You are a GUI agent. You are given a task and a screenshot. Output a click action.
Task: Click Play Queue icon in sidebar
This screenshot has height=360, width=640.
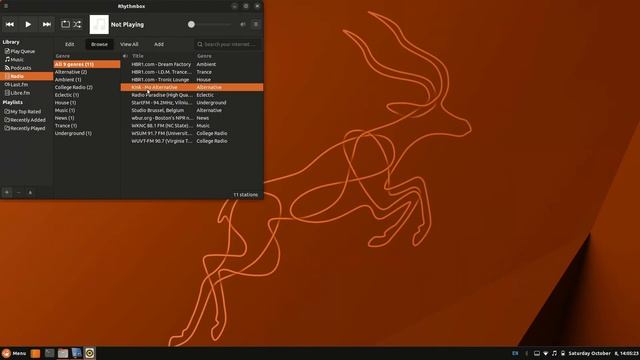(7, 51)
